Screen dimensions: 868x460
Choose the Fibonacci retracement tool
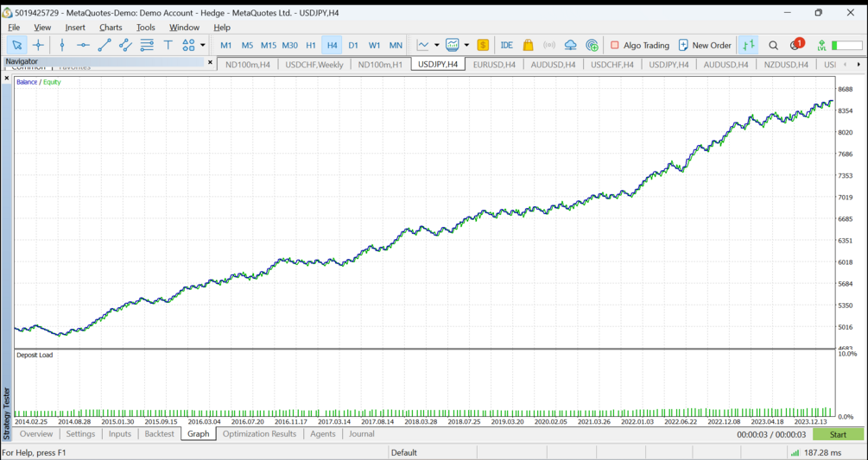pos(147,46)
